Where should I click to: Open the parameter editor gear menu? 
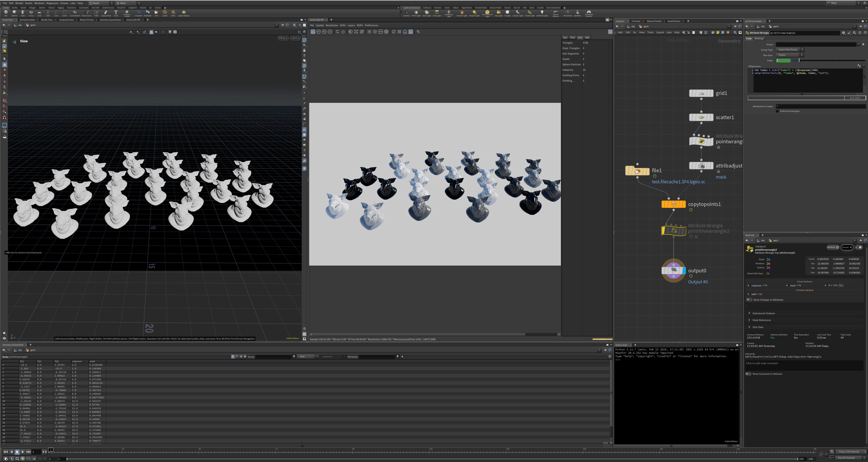[x=843, y=33]
